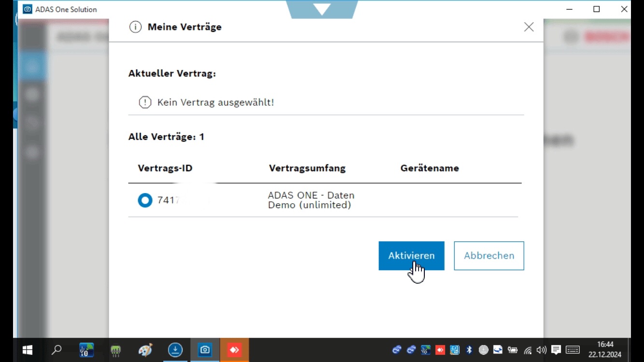Viewport: 644px width, 362px height.
Task: Open the paint palette app in taskbar
Action: [x=145, y=350]
